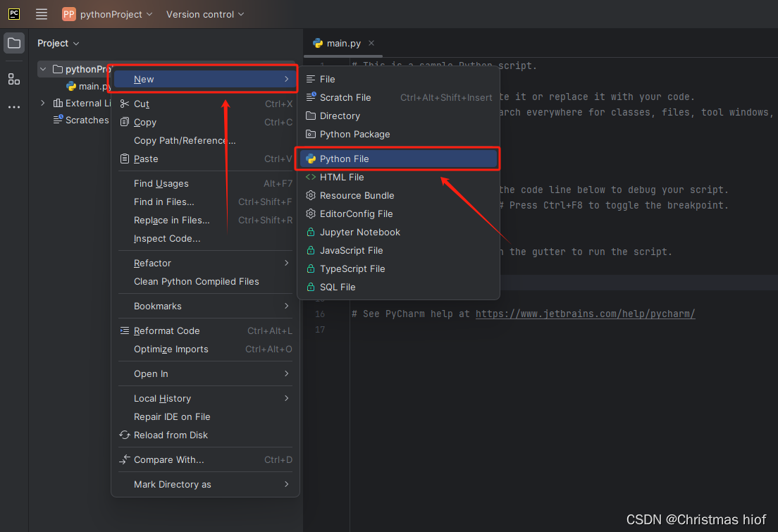The image size is (778, 532).
Task: Click line number 16 in the gutter
Action: 320,314
